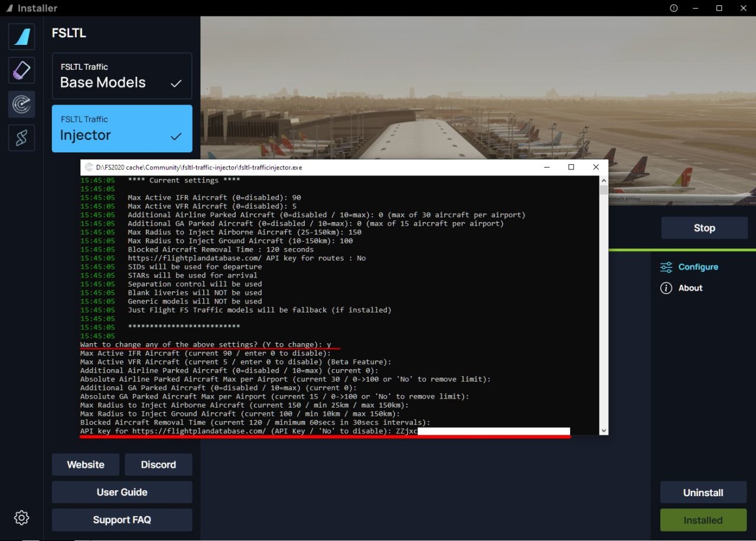Select the FSLTL Traffic Injector card
This screenshot has width=756, height=541.
pyautogui.click(x=122, y=129)
